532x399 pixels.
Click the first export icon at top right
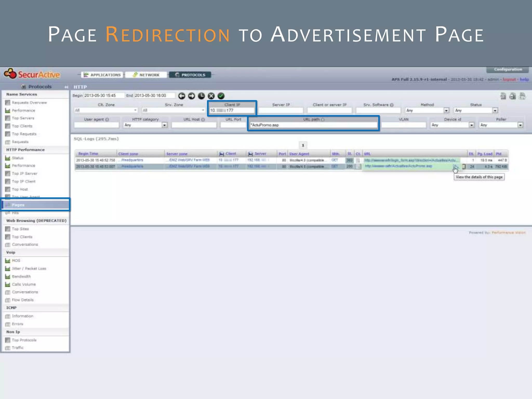click(503, 96)
